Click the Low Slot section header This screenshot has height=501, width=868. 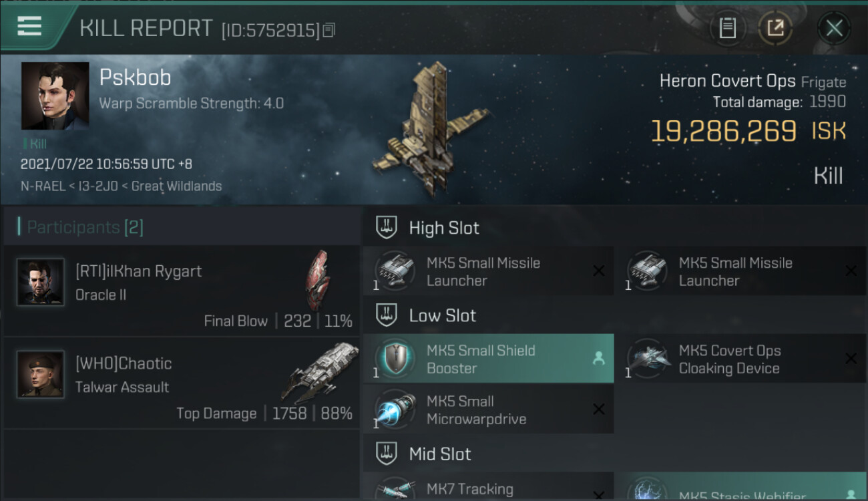coord(443,315)
